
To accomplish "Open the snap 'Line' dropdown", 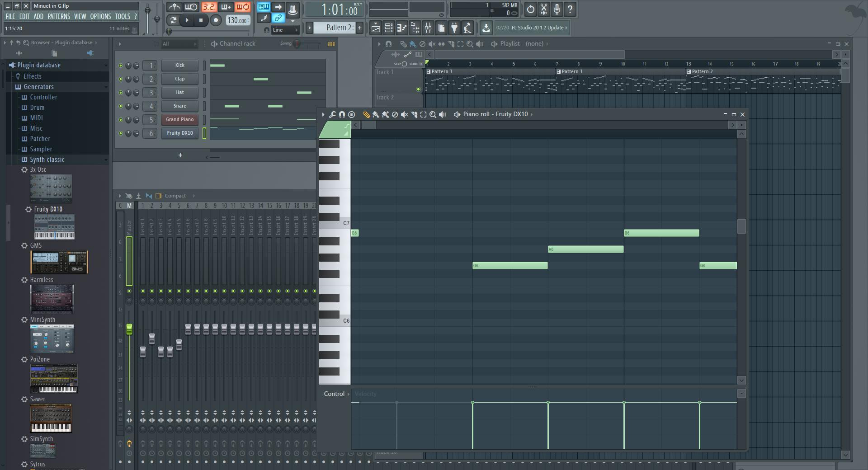I will click(x=285, y=30).
